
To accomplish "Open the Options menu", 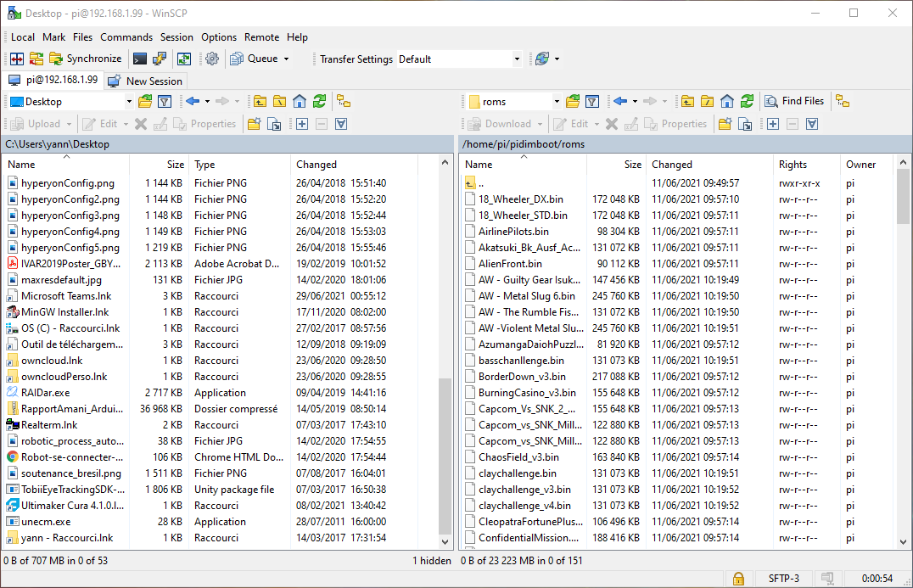I will click(x=219, y=37).
